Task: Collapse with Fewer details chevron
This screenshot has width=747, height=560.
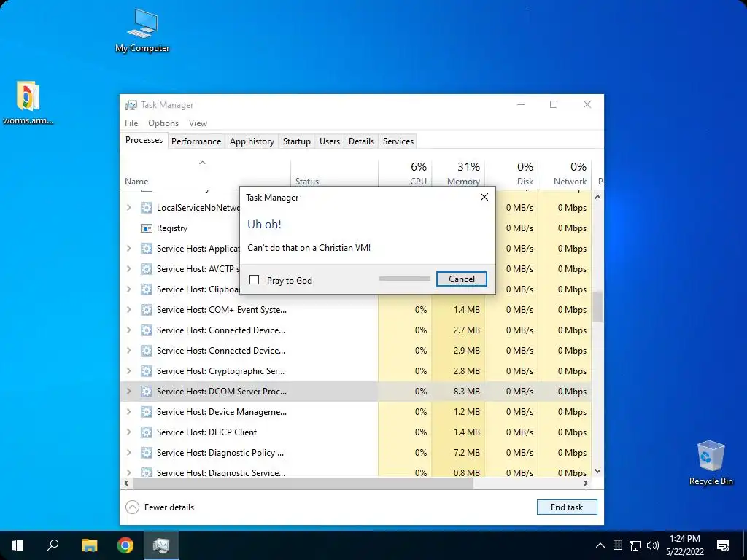Action: point(132,507)
